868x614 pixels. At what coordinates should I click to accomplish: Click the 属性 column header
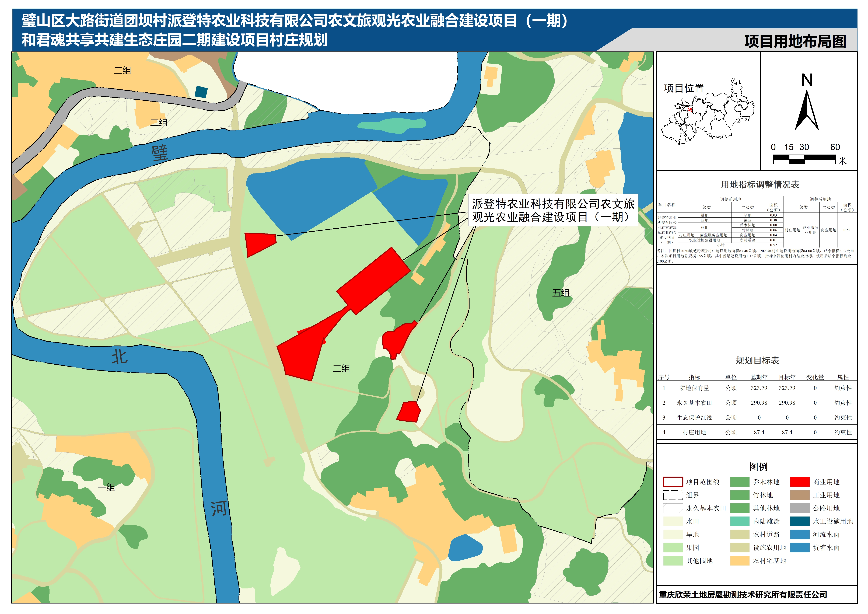tap(843, 377)
